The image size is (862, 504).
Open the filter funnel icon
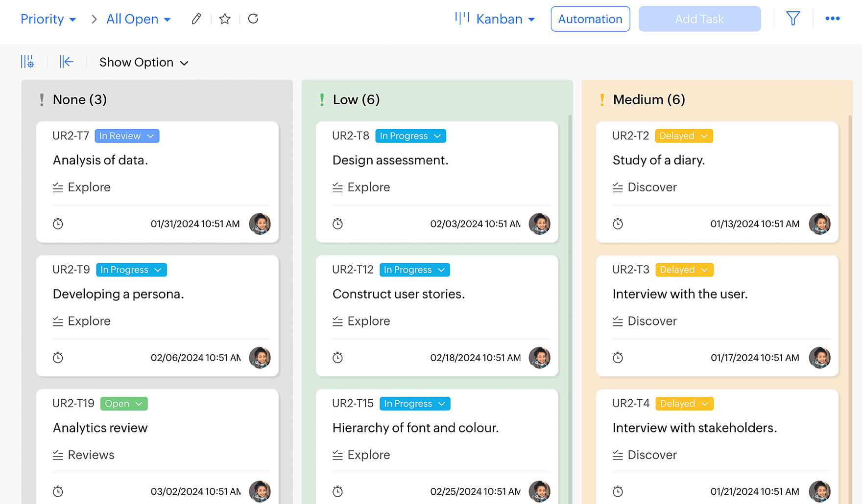793,19
